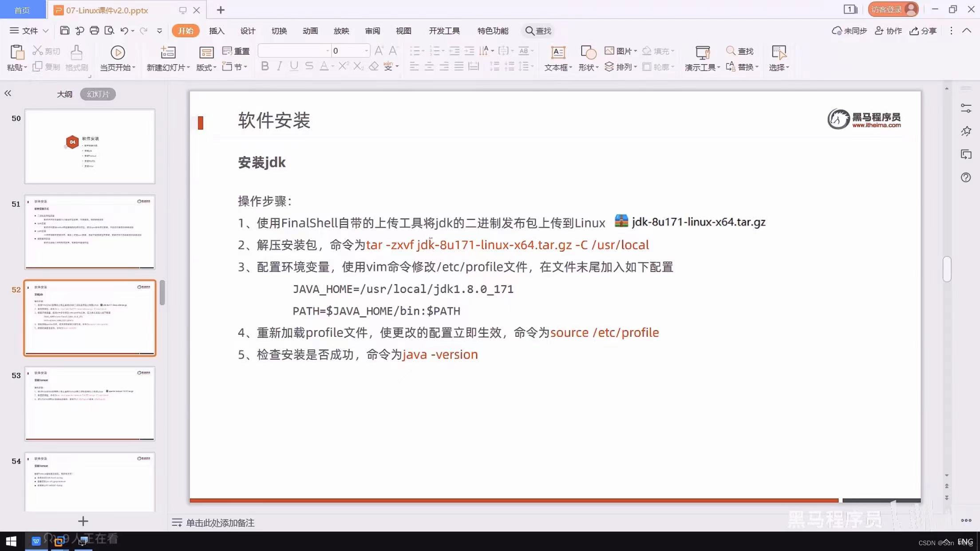Toggle left text alignment
Screen dimensions: 980x551
pyautogui.click(x=414, y=66)
